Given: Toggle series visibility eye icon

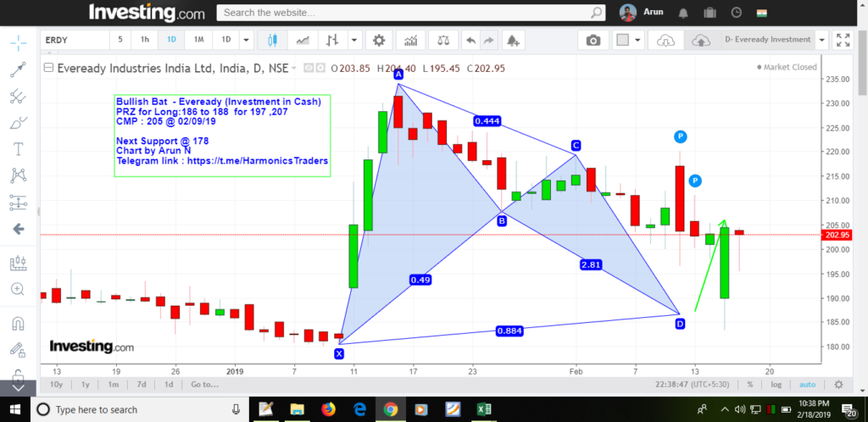Looking at the screenshot, I should [308, 68].
